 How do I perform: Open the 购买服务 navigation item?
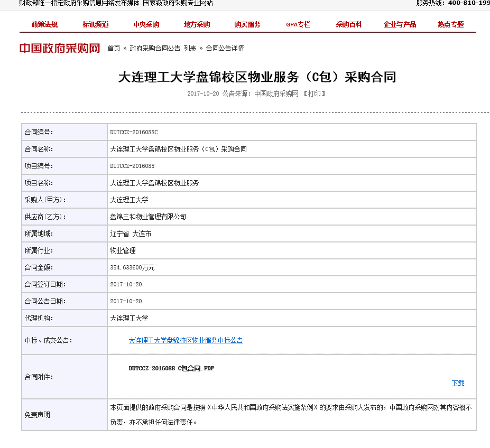[x=247, y=24]
